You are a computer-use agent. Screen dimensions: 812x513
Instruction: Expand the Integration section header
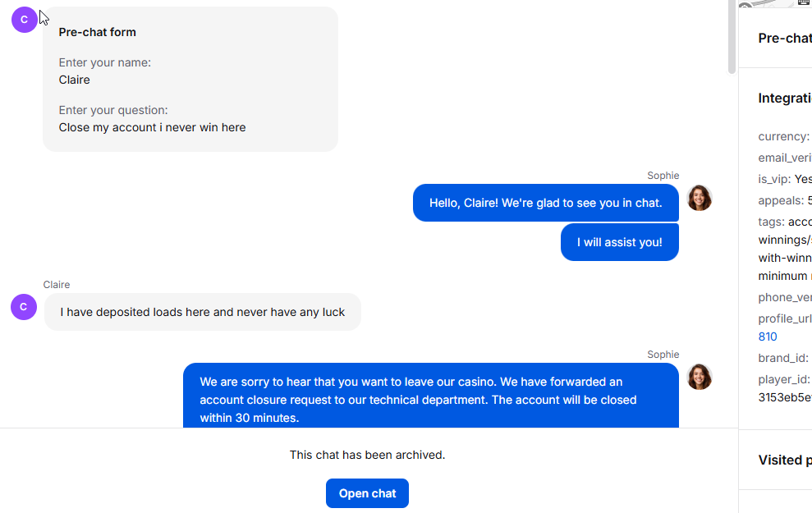pos(784,98)
